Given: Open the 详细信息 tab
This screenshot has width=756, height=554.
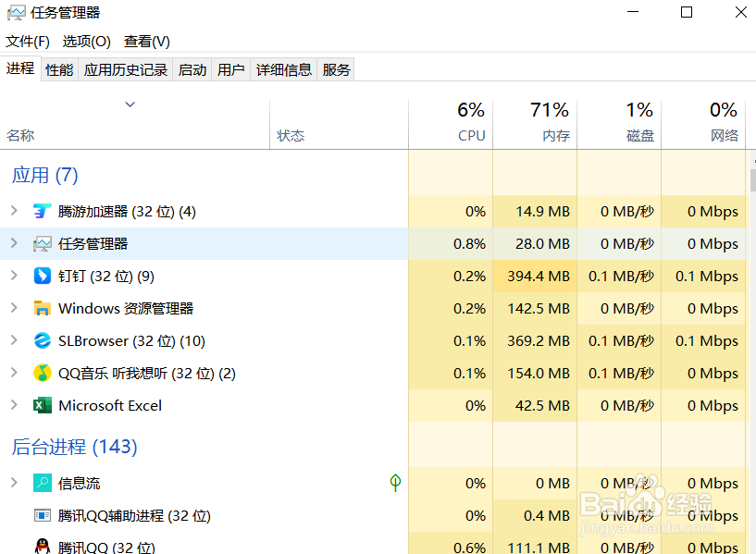Looking at the screenshot, I should coord(283,70).
